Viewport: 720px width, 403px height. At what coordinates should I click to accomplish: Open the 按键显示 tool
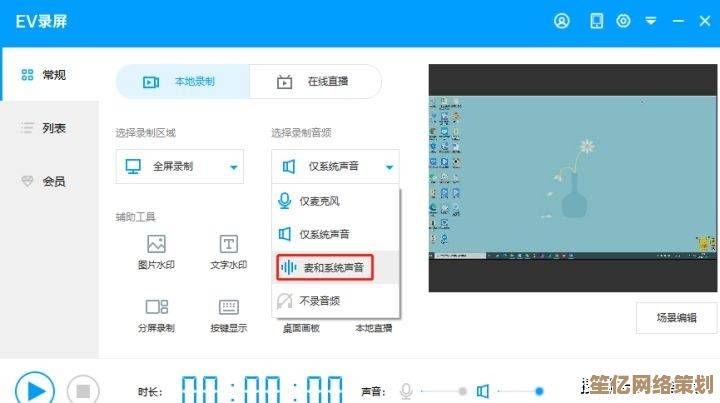[229, 315]
